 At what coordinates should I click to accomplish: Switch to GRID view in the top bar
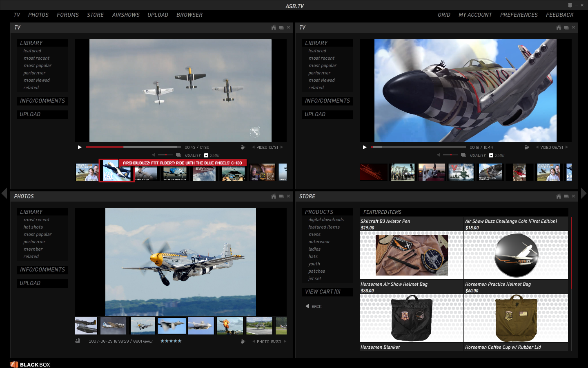pyautogui.click(x=444, y=15)
